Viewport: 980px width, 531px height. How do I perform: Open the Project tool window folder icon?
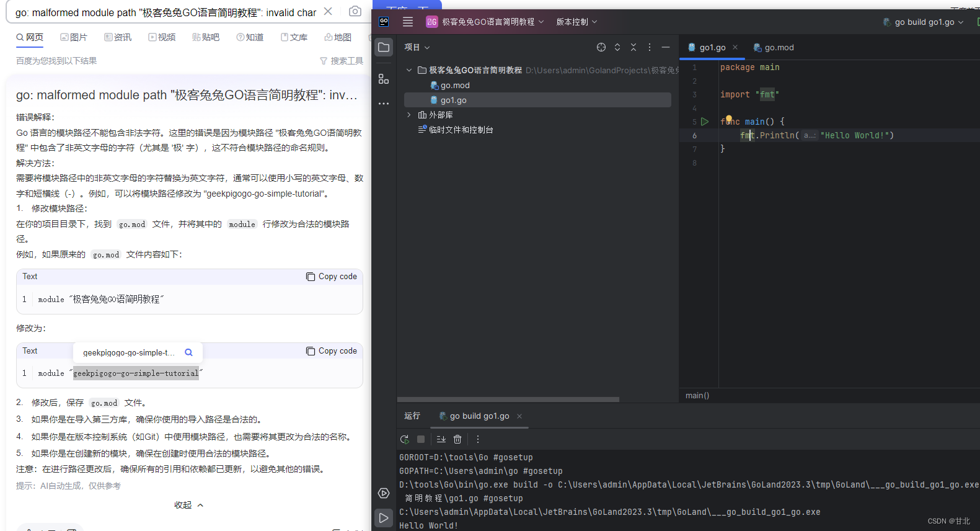point(384,47)
